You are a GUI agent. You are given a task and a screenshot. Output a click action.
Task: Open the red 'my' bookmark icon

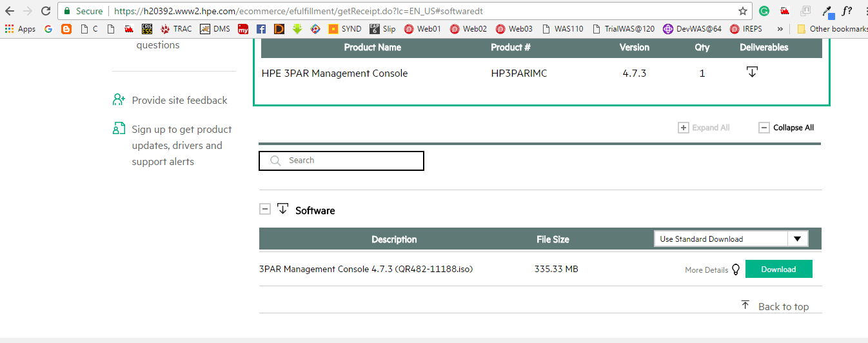(x=243, y=29)
